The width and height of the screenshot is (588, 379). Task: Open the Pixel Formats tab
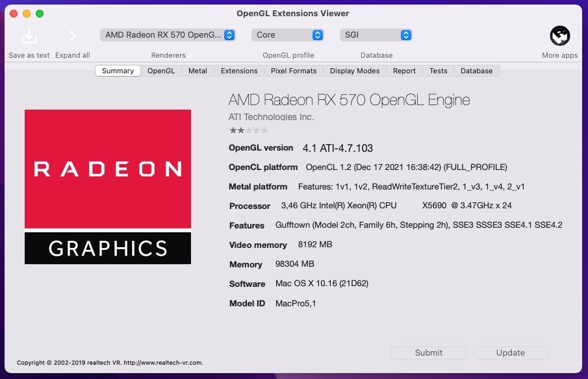294,71
